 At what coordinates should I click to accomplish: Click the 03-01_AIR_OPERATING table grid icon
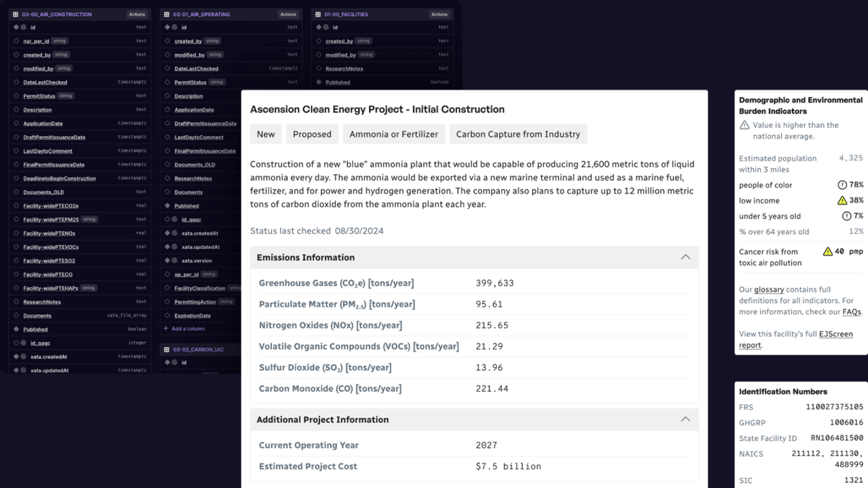click(x=167, y=14)
